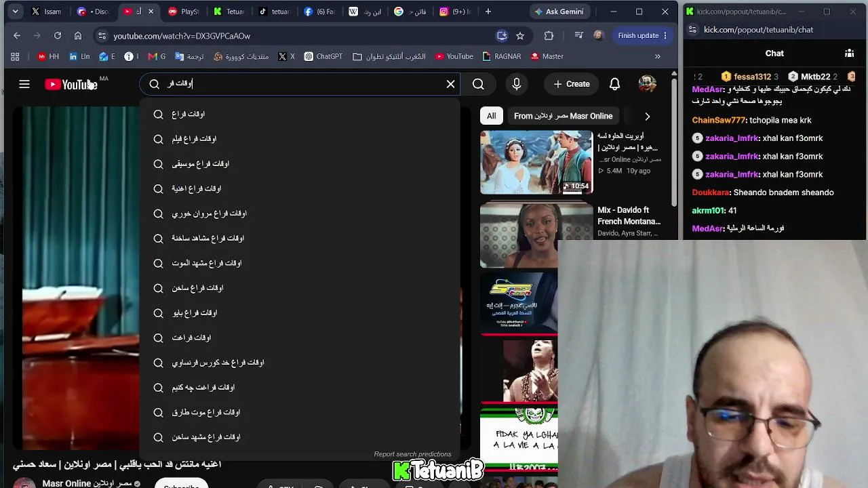Viewport: 868px width, 488px height.
Task: Start voice search with the microphone
Action: pyautogui.click(x=517, y=84)
